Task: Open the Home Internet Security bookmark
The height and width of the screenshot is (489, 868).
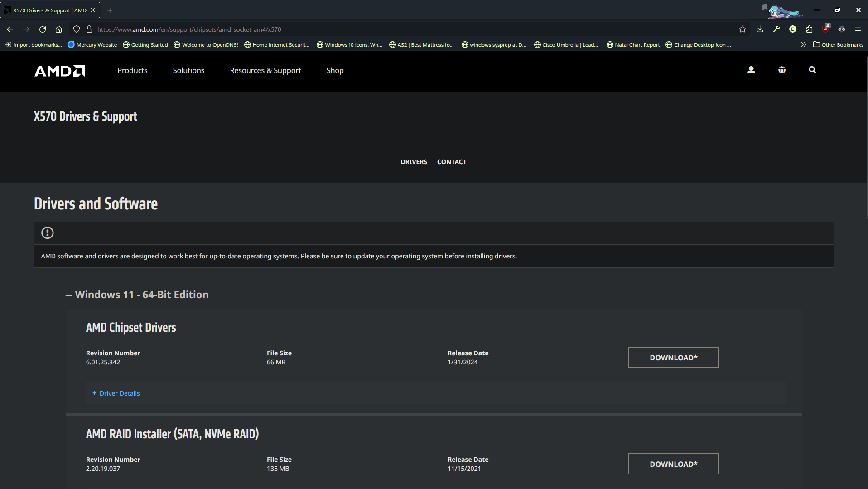Action: (x=277, y=45)
